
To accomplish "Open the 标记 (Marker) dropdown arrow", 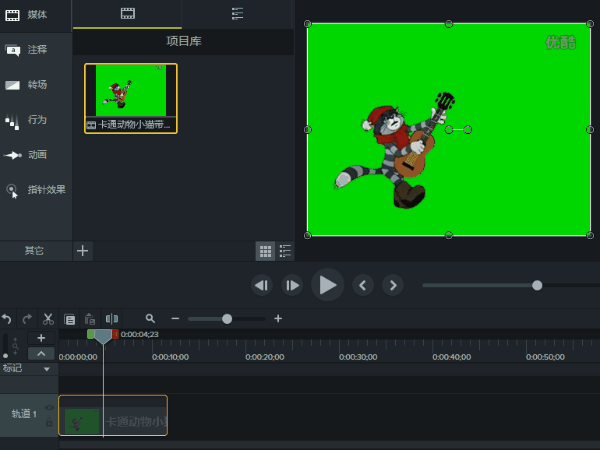I will (x=47, y=369).
